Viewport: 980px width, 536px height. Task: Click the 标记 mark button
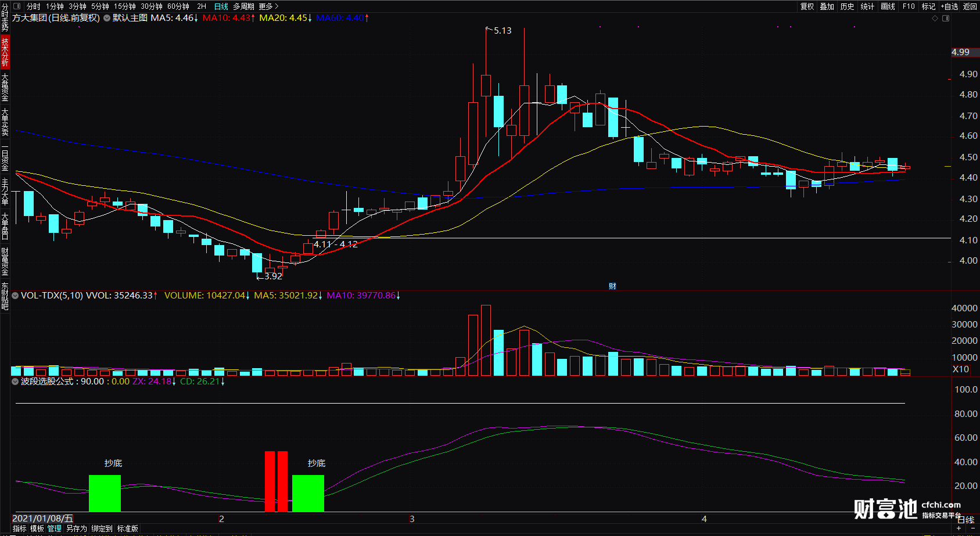pyautogui.click(x=928, y=6)
